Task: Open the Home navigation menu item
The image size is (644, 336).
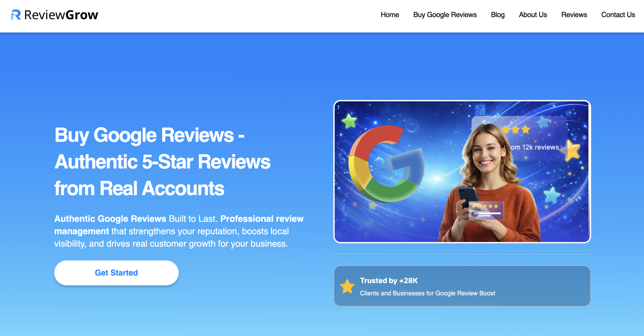Action: (x=390, y=15)
